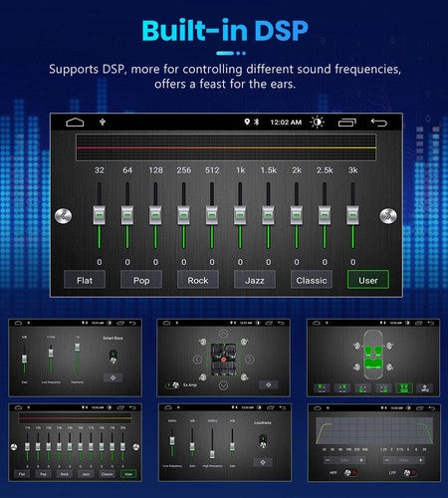Choose the Rock preset button
The height and width of the screenshot is (498, 448).
[198, 280]
